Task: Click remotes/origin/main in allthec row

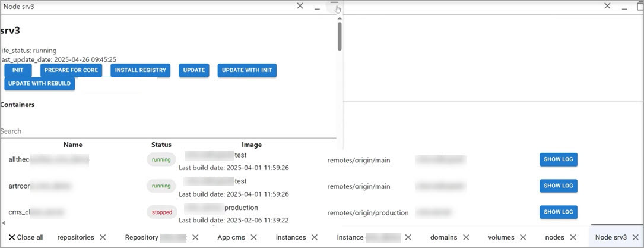Action: [x=359, y=160]
